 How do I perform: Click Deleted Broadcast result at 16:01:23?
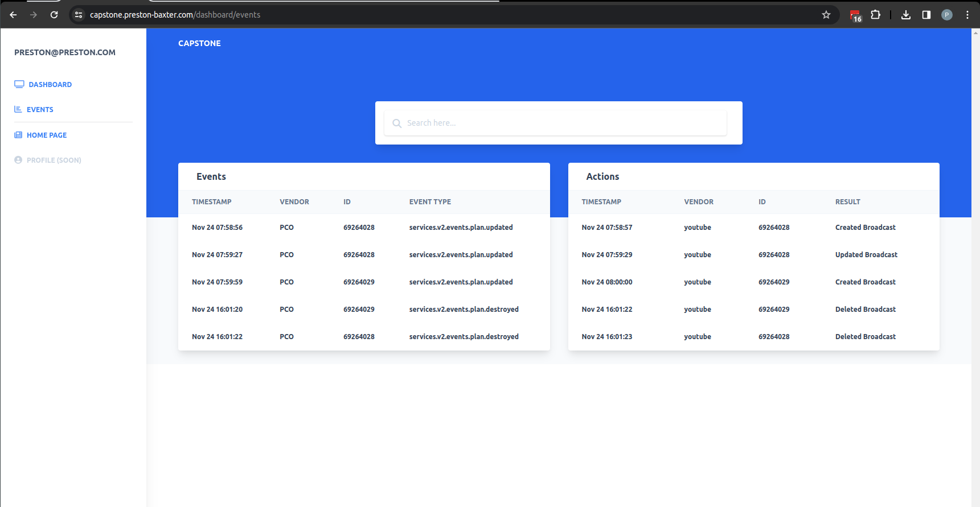866,337
